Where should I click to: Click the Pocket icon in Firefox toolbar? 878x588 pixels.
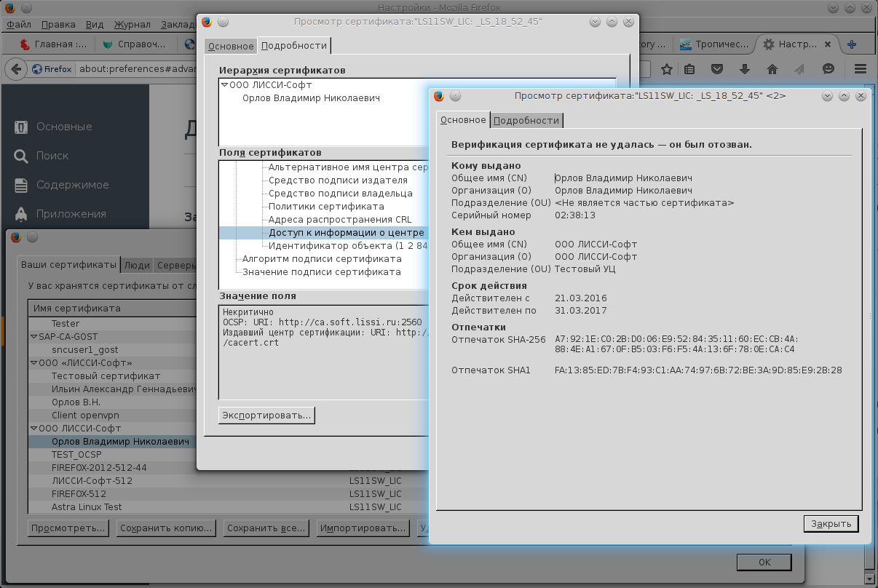[x=717, y=69]
